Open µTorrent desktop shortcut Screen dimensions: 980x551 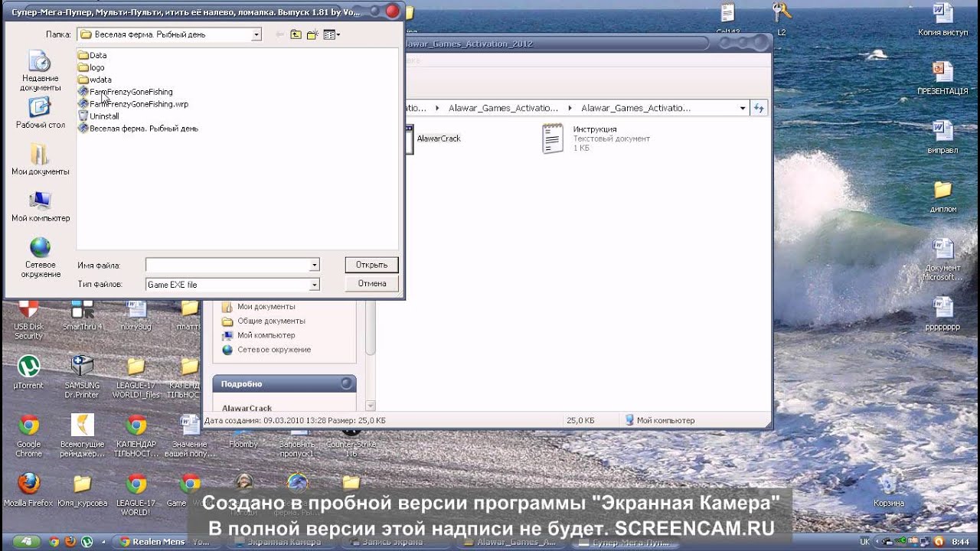[x=28, y=372]
